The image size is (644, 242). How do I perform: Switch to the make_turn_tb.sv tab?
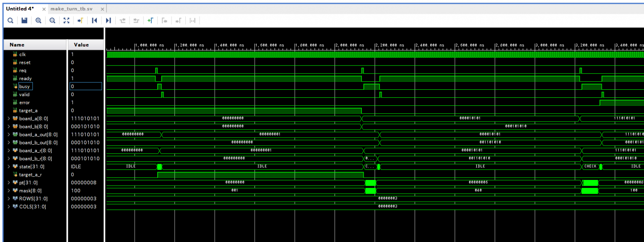click(x=71, y=9)
